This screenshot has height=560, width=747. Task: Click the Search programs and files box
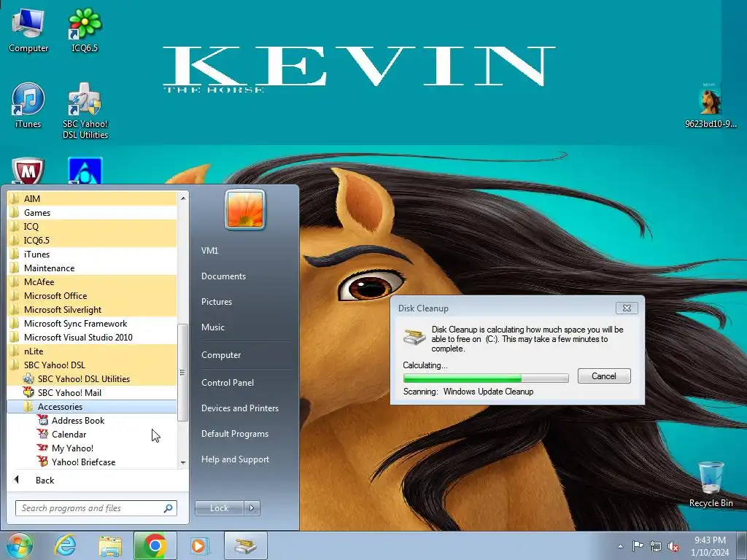click(96, 508)
